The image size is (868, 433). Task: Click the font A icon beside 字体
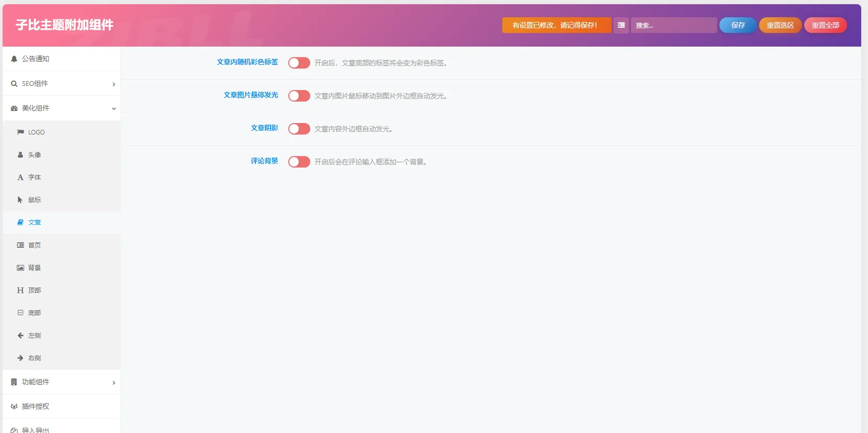pos(20,177)
